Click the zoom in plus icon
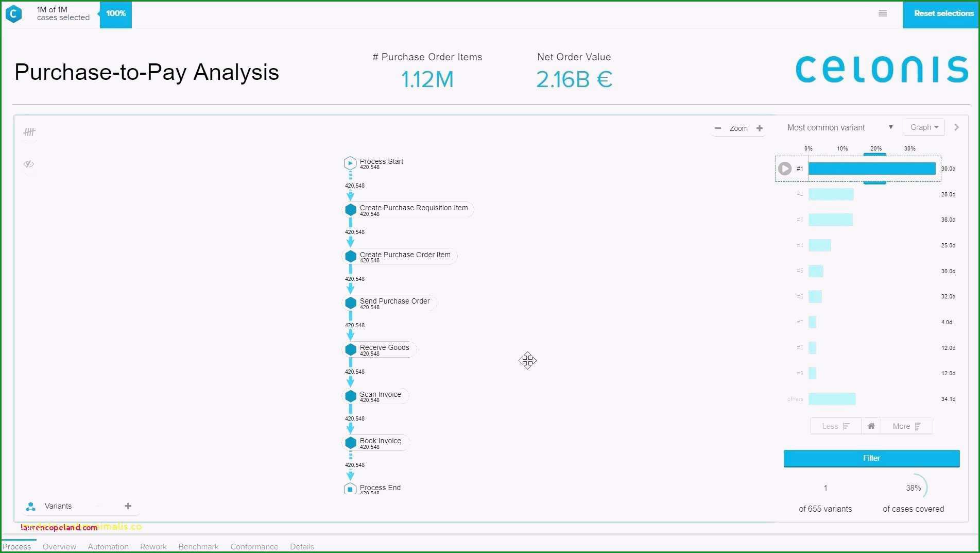This screenshot has width=980, height=553. (x=760, y=128)
